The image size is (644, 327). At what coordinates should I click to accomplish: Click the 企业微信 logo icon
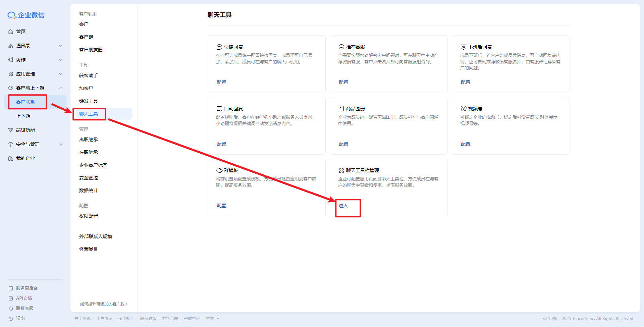12,15
